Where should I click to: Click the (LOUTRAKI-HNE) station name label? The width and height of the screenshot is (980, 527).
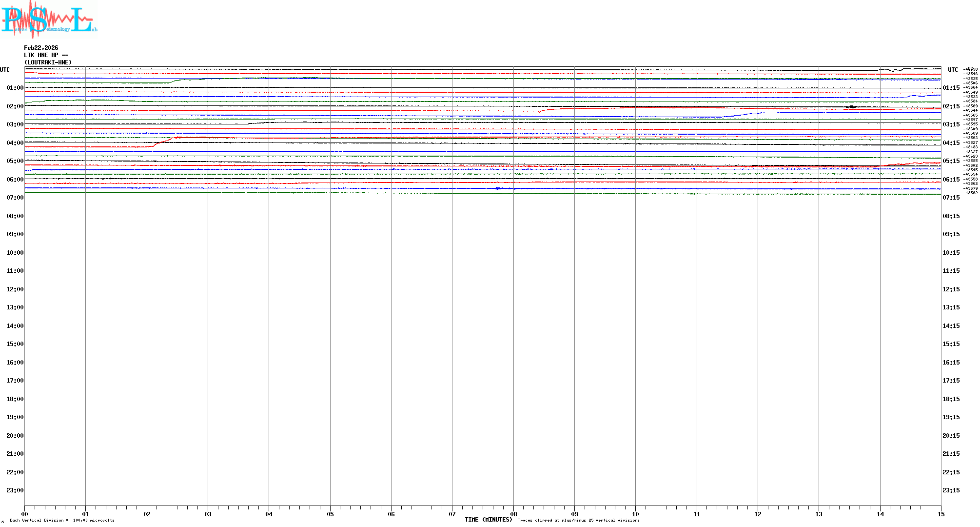pyautogui.click(x=48, y=62)
